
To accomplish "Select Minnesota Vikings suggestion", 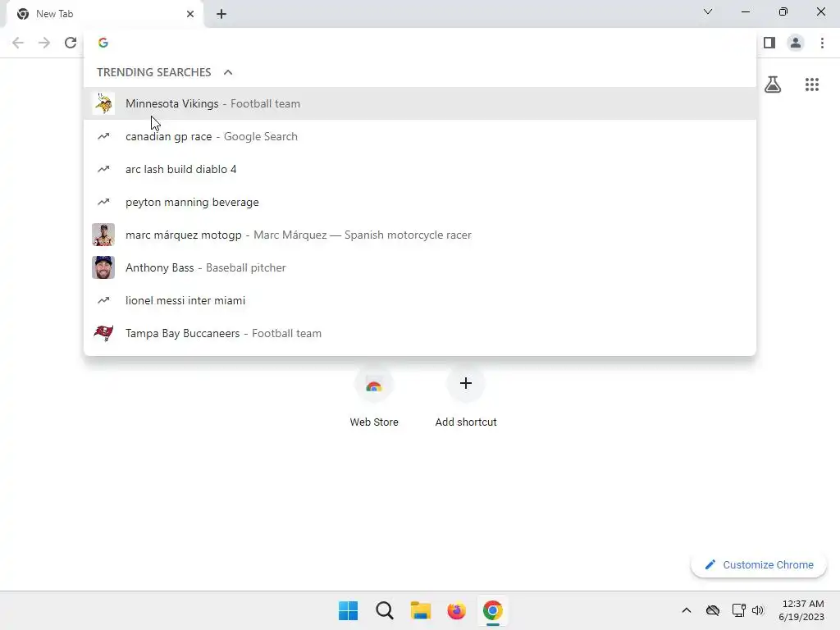I will pyautogui.click(x=420, y=103).
